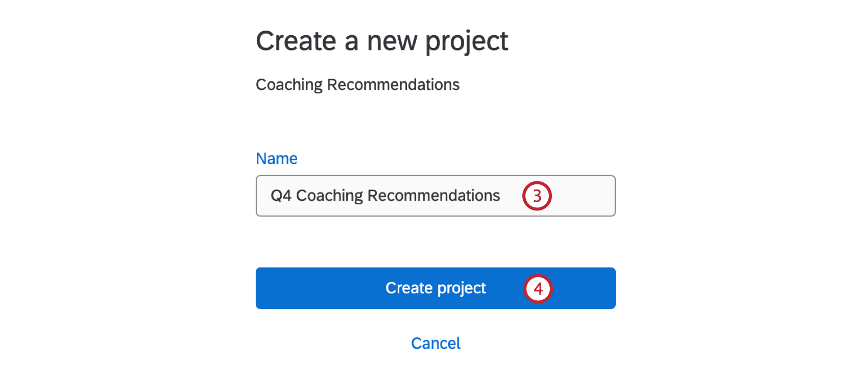Click the annotation badge inside the name field
This screenshot has height=380, width=868.
[537, 196]
